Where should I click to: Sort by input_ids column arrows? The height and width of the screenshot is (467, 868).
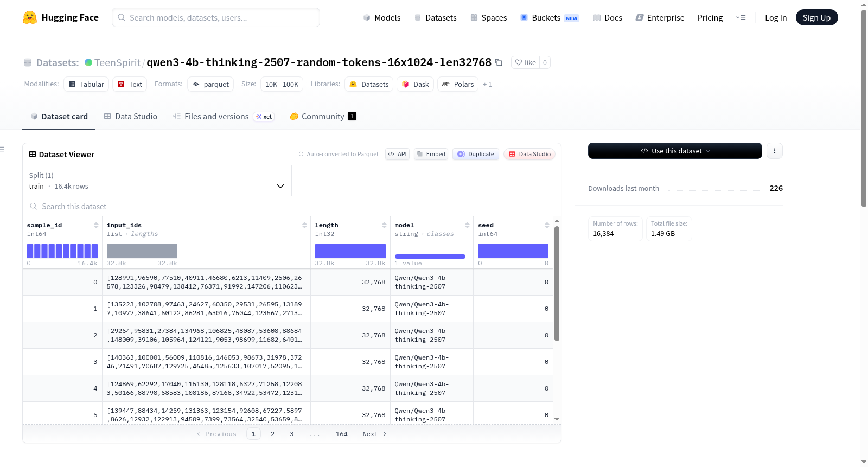(x=304, y=225)
